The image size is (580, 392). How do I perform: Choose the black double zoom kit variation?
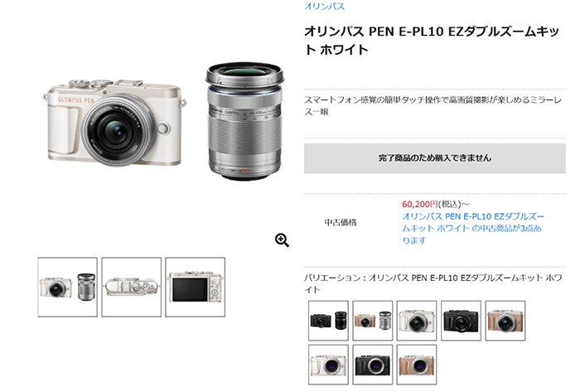328,321
